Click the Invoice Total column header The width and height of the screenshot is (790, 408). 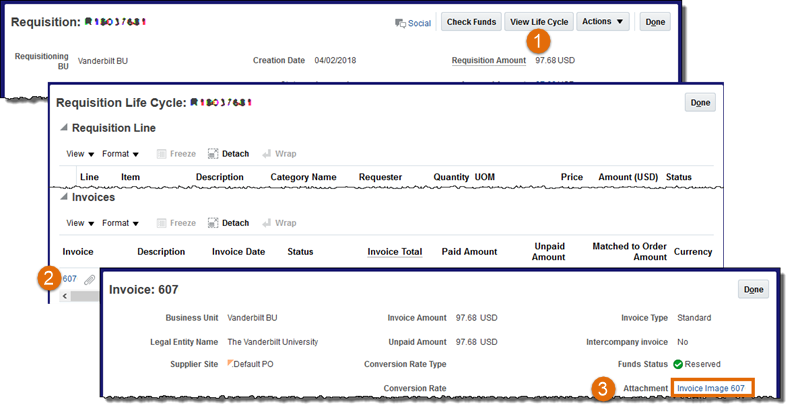[394, 251]
